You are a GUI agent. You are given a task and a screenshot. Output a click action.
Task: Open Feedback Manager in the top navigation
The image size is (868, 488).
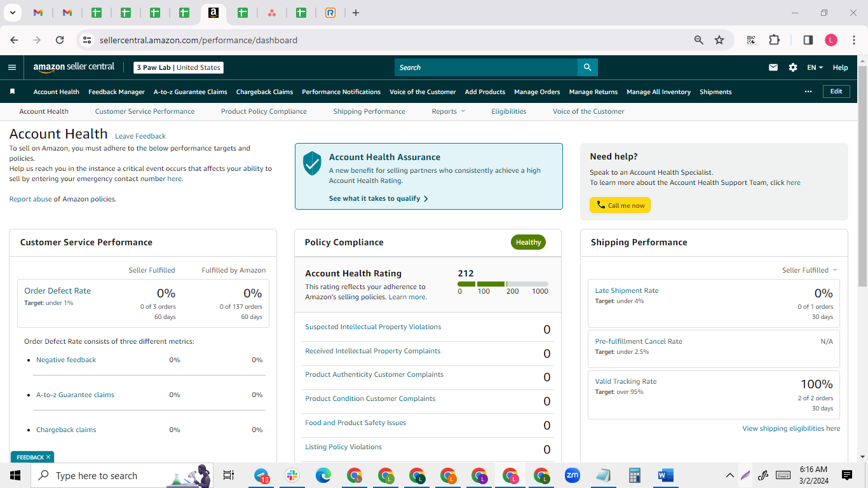pyautogui.click(x=116, y=91)
